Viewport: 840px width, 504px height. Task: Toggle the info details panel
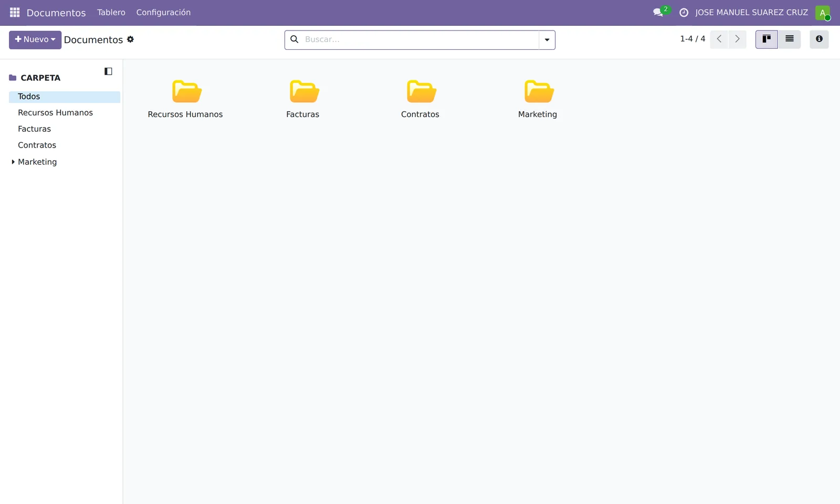pyautogui.click(x=819, y=39)
